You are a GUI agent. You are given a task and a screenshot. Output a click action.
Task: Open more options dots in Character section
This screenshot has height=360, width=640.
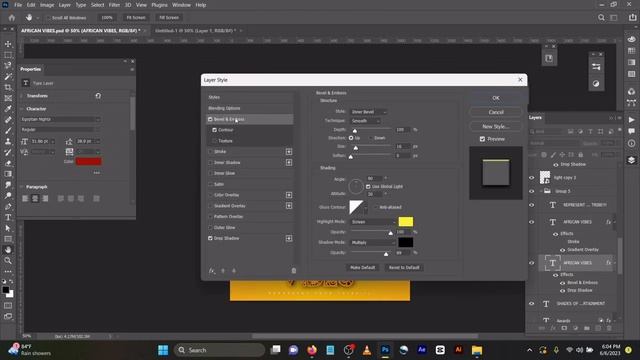(97, 173)
